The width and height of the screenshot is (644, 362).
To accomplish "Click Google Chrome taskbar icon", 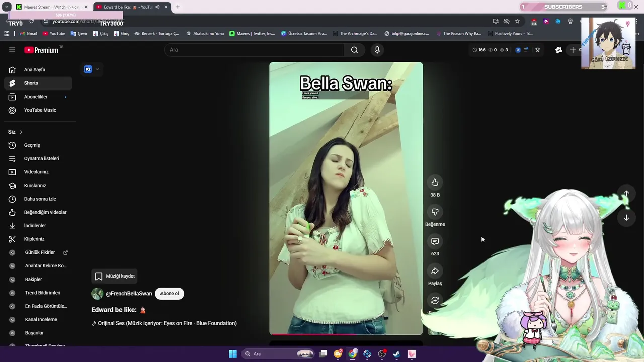I will 353,354.
